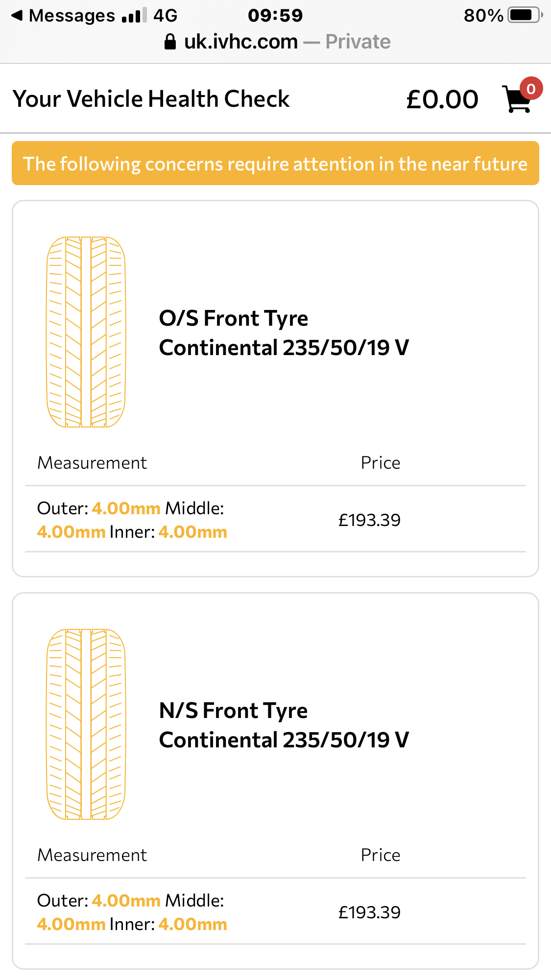This screenshot has width=551, height=980.
Task: Tap the padlock icon in address bar
Action: [x=170, y=42]
